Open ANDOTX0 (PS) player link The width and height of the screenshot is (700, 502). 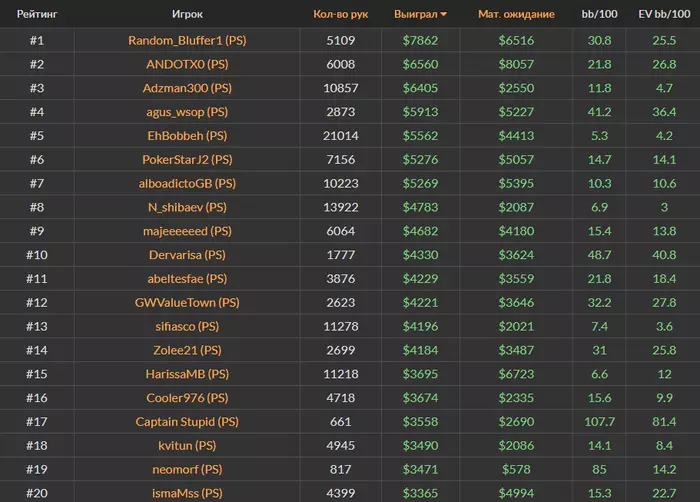click(x=187, y=64)
